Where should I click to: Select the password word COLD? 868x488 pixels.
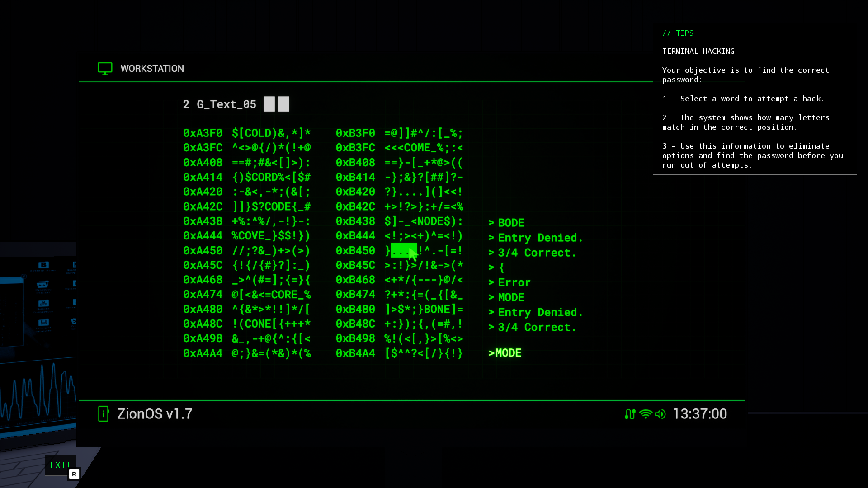[258, 133]
